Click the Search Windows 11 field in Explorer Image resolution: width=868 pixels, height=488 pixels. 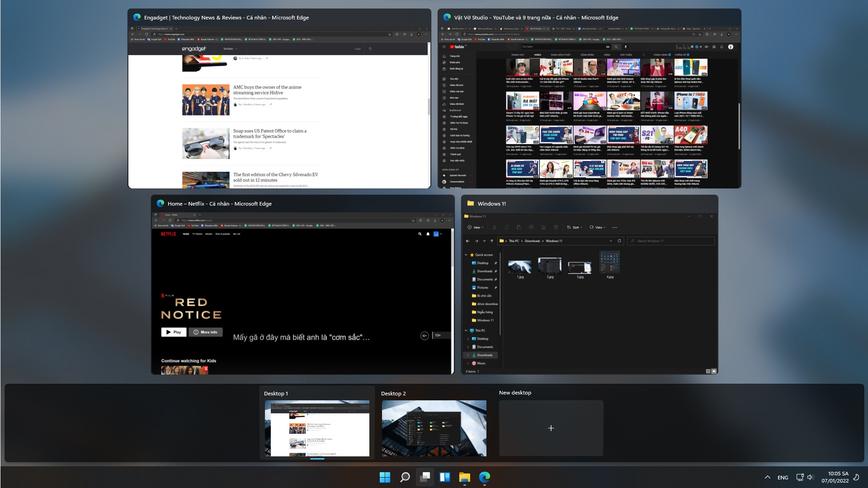tap(670, 241)
